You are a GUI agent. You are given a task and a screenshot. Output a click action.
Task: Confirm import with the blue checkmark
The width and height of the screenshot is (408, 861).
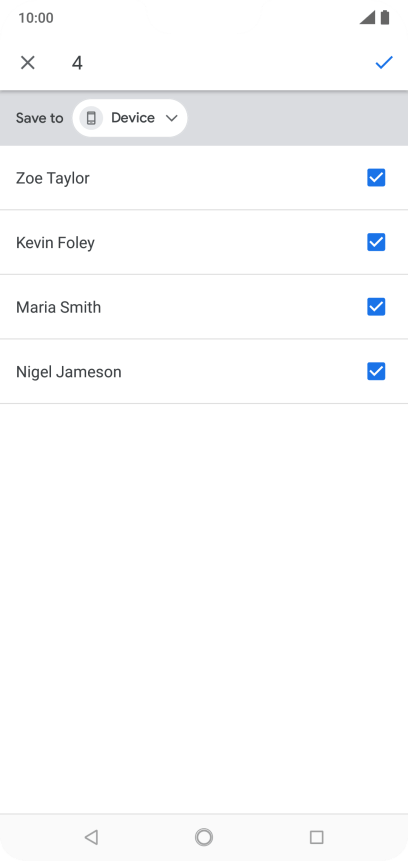click(384, 63)
